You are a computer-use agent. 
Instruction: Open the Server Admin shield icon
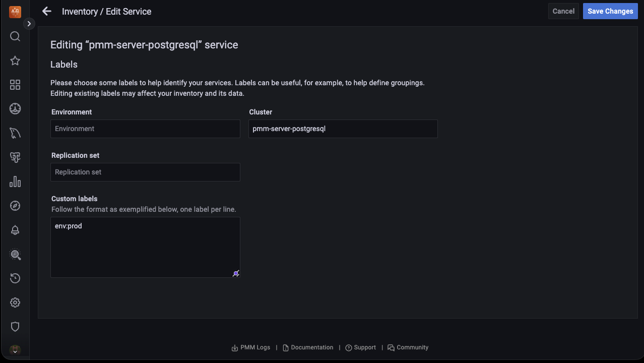tap(15, 327)
